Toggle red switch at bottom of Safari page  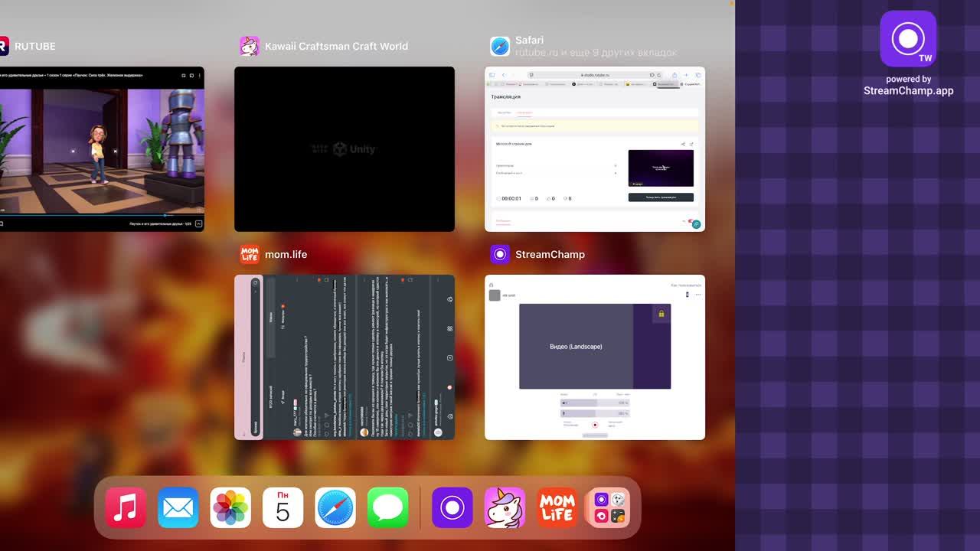690,220
